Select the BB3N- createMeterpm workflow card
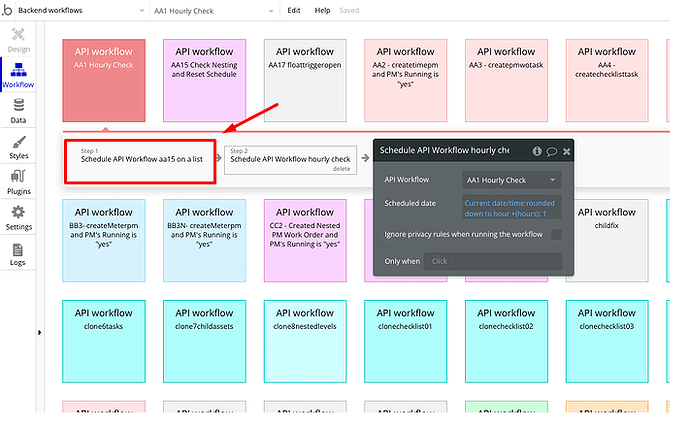Viewport: 690px width, 427px height. click(205, 240)
